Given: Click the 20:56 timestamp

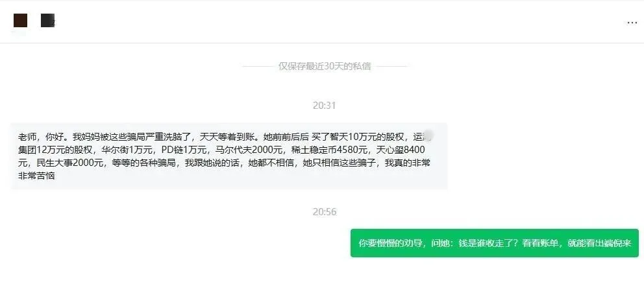Looking at the screenshot, I should 324,212.
